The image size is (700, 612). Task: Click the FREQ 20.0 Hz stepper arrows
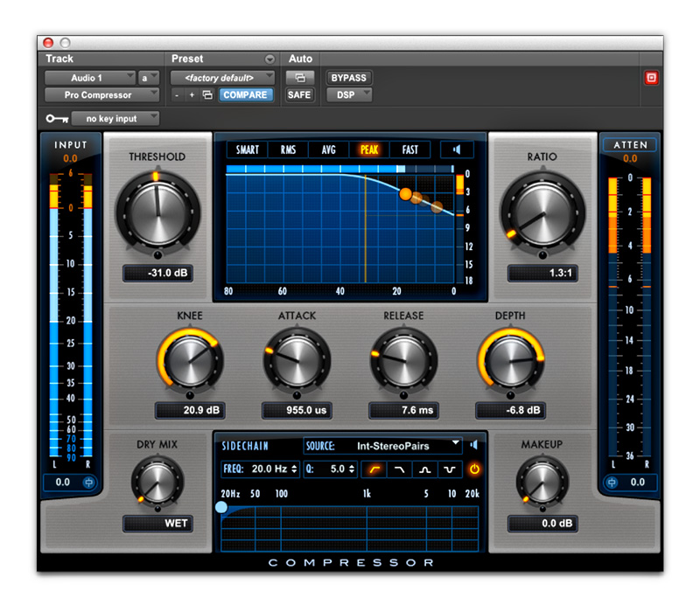pos(294,469)
